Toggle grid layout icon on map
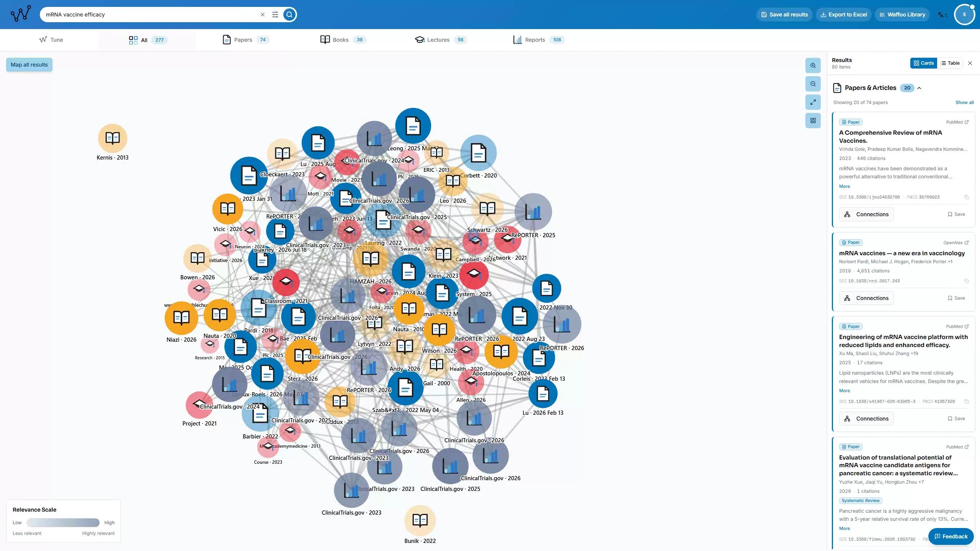This screenshot has width=980, height=551. [813, 121]
